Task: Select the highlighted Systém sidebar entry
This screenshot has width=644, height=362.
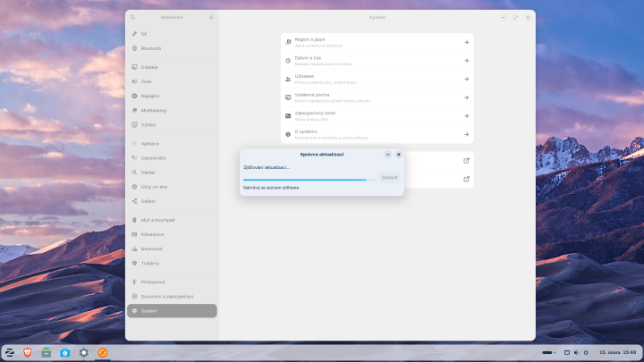Action: pos(172,311)
